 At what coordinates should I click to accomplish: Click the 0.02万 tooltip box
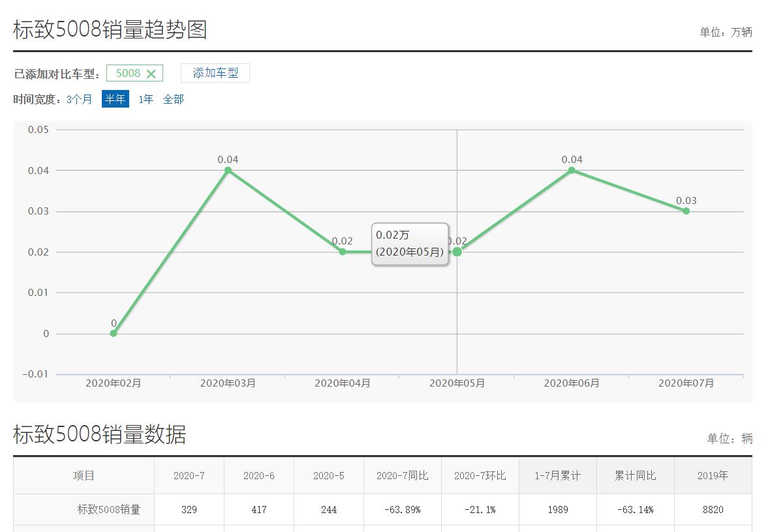pos(410,244)
